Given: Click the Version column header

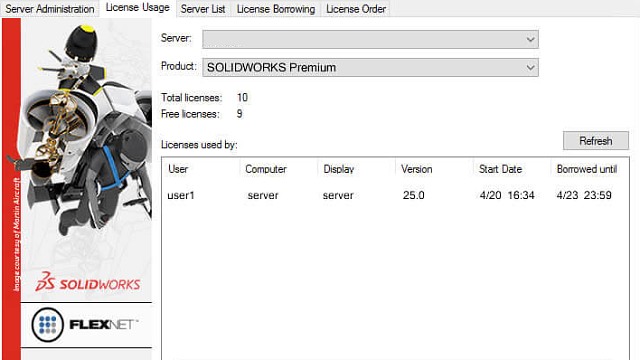Looking at the screenshot, I should [x=434, y=169].
